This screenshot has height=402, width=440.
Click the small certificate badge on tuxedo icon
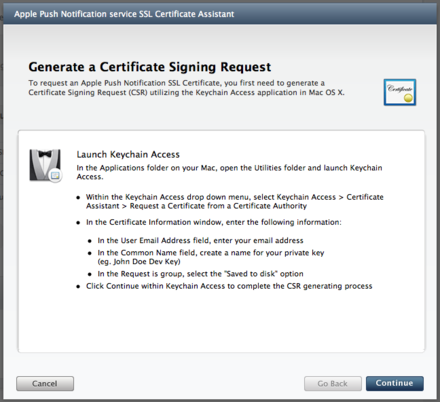click(55, 175)
